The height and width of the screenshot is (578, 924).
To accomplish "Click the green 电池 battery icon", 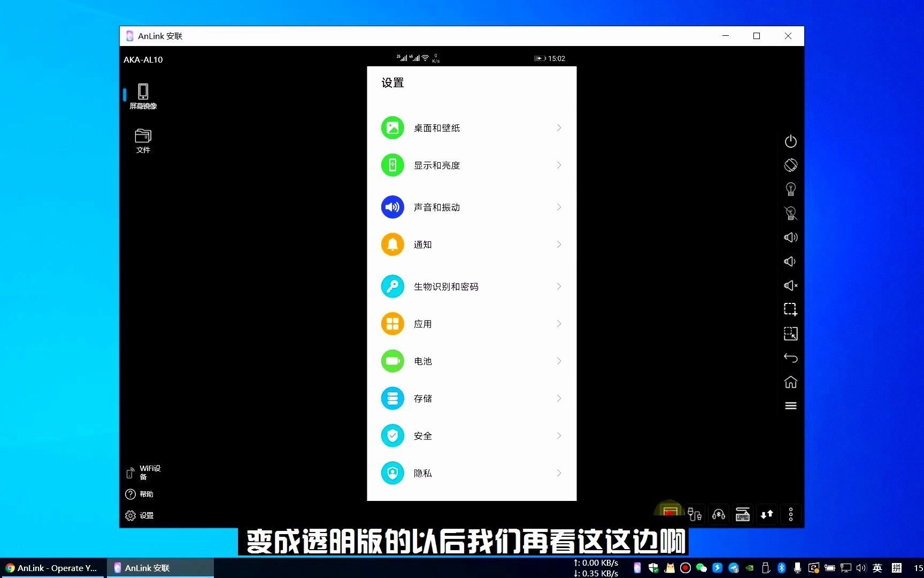I will pos(392,361).
